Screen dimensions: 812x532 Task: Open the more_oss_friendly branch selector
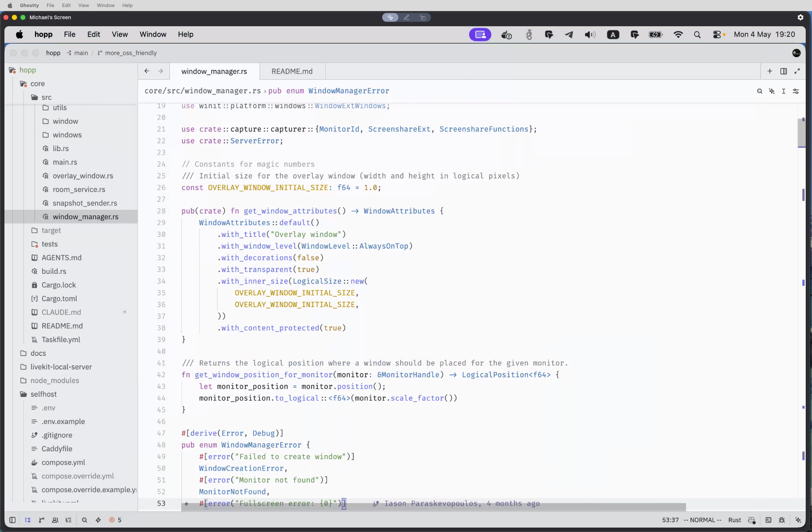pyautogui.click(x=127, y=53)
